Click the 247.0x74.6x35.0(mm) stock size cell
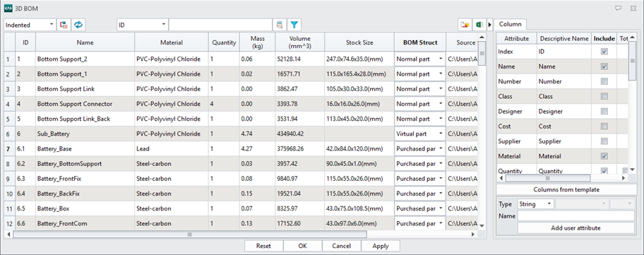 (359, 59)
